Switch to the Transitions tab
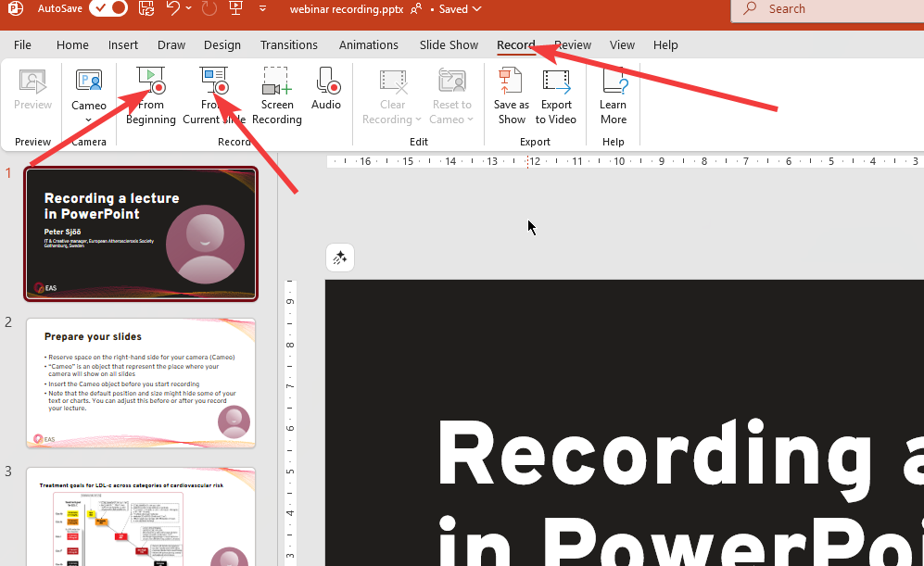 [289, 44]
